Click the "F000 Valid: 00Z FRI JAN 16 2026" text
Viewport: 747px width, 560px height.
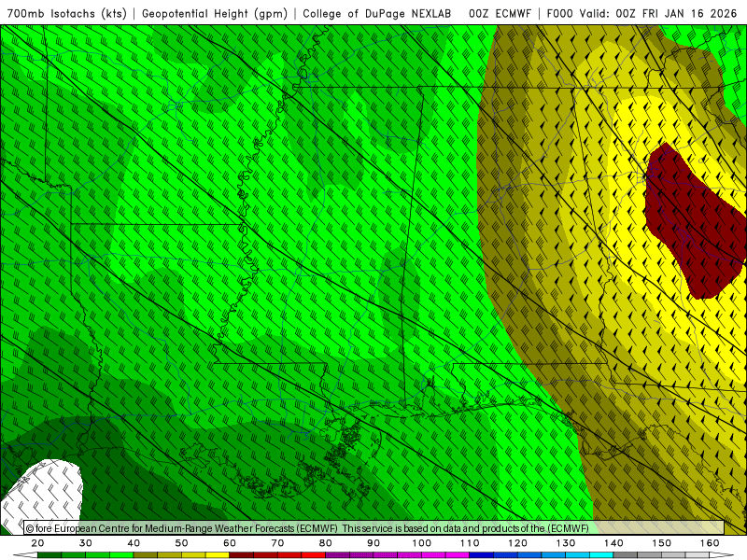click(x=641, y=13)
